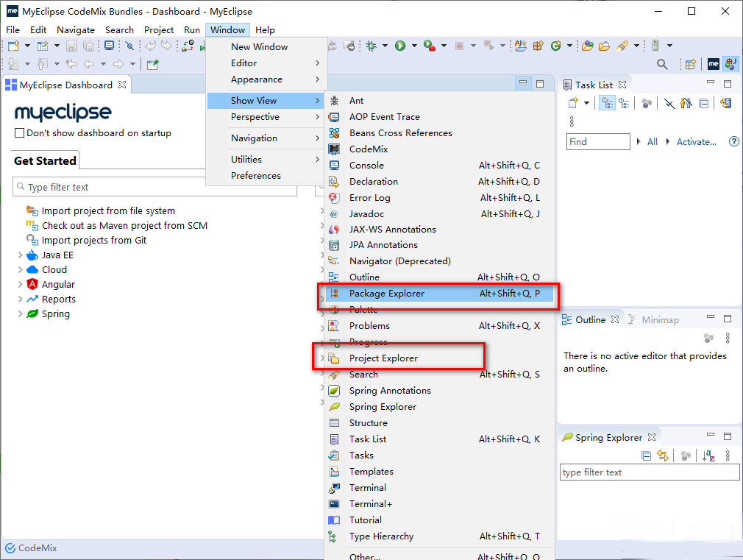This screenshot has height=560, width=743.
Task: Open the Error Log view
Action: (439, 198)
